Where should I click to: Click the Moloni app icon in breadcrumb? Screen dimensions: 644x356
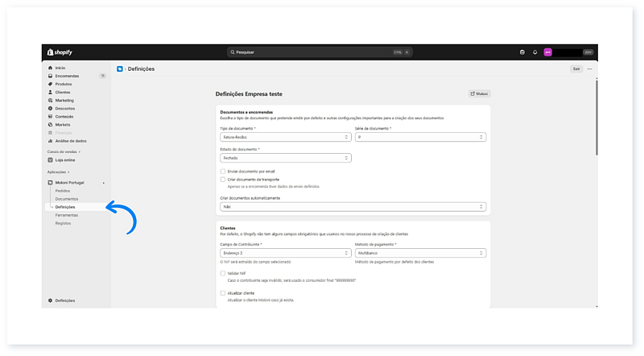[120, 69]
